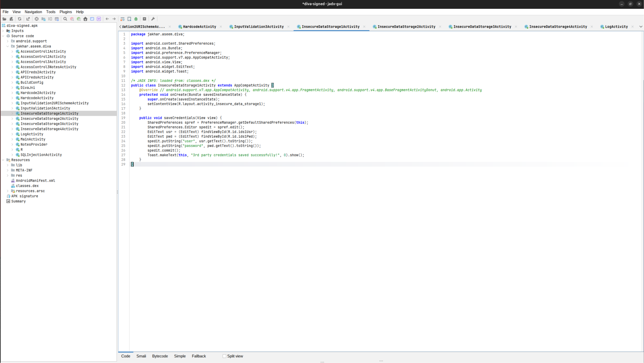Enable the Split view checkbox

(x=224, y=356)
